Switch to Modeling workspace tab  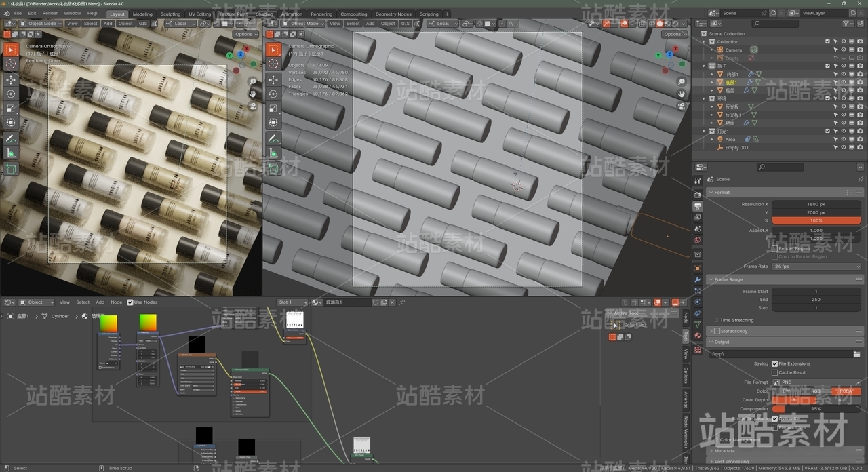point(142,14)
